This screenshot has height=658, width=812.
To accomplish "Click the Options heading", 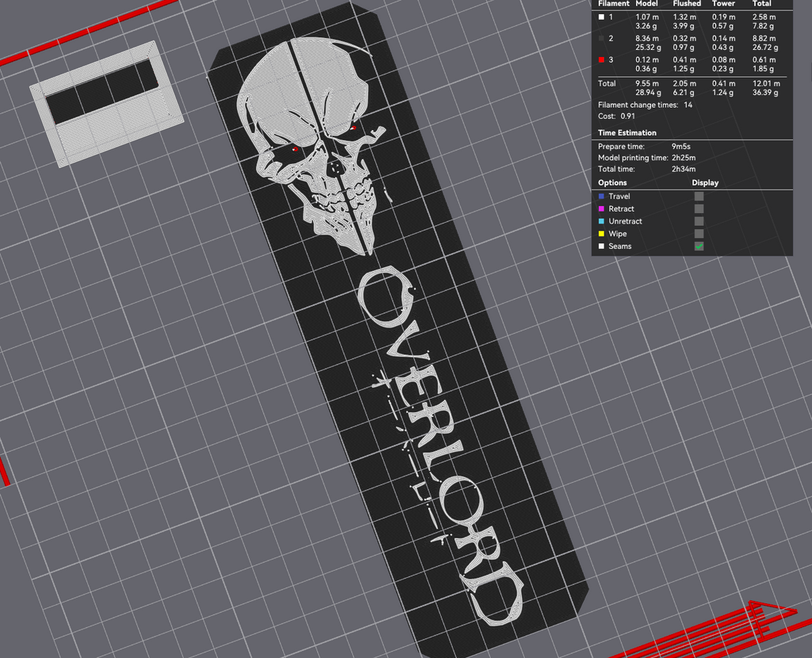I will tap(612, 183).
